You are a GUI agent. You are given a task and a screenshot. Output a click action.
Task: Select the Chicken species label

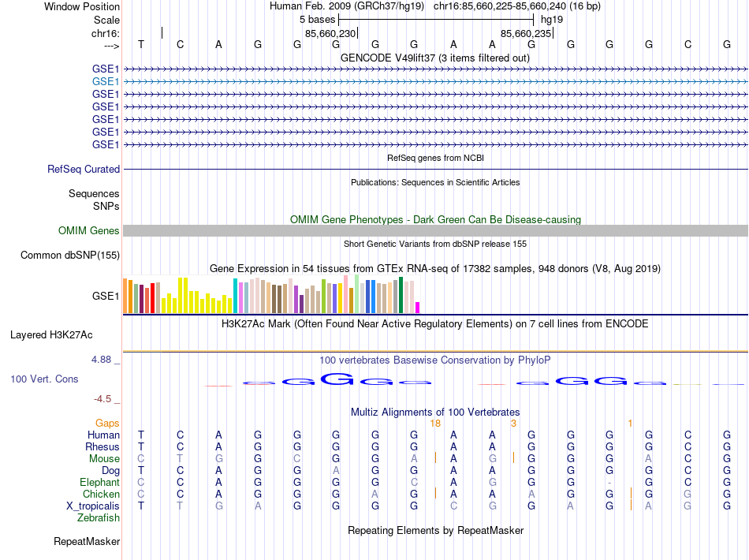click(x=101, y=494)
